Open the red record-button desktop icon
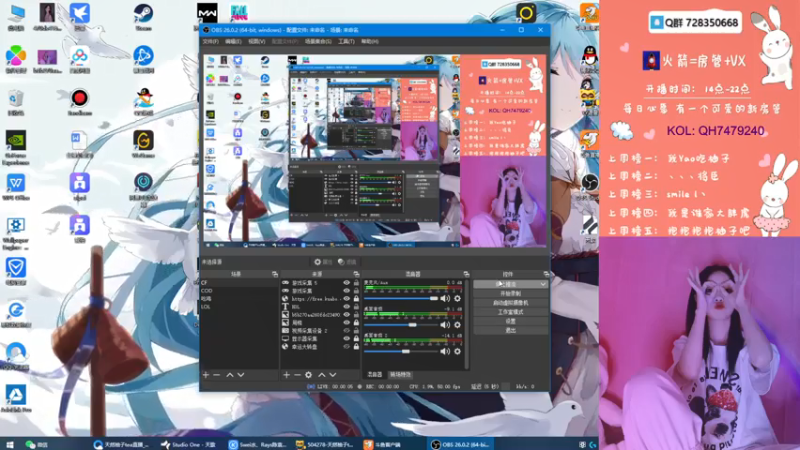Image resolution: width=800 pixels, height=450 pixels. (80, 101)
